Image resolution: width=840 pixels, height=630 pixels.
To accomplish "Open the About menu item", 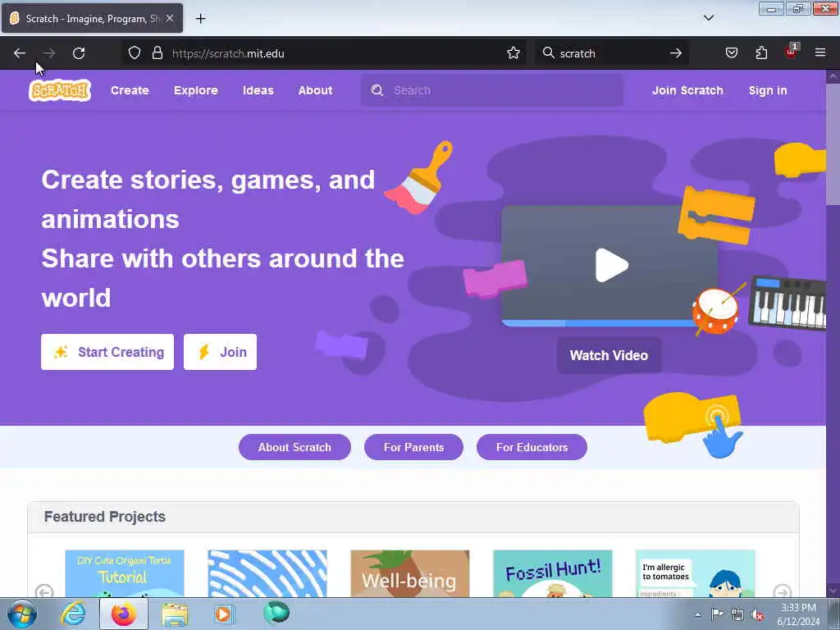I will point(315,90).
